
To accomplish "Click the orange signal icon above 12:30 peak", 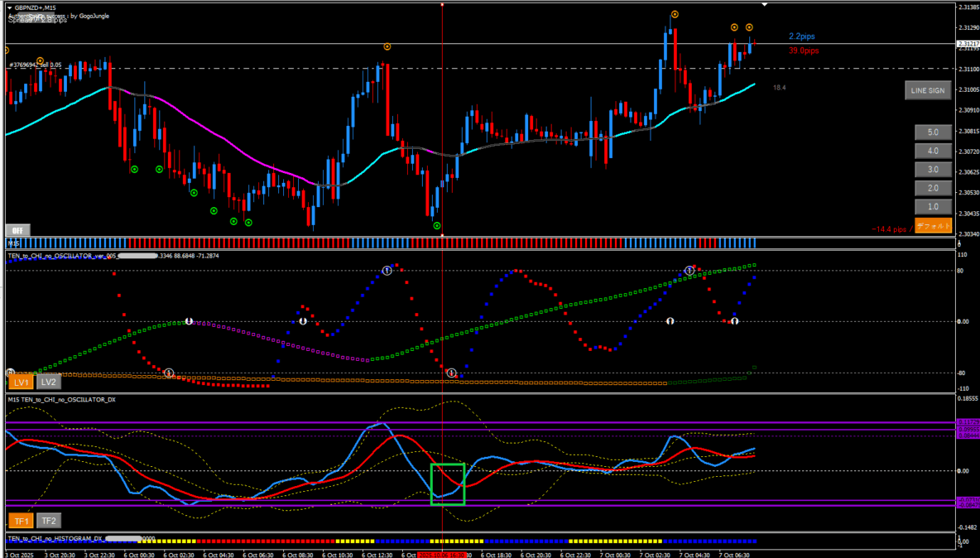I will [x=387, y=47].
